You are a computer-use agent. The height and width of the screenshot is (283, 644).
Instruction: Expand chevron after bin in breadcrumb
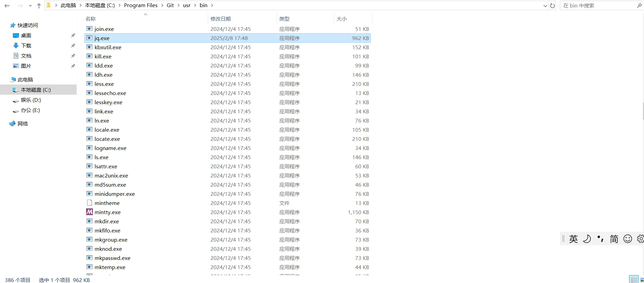(x=212, y=5)
